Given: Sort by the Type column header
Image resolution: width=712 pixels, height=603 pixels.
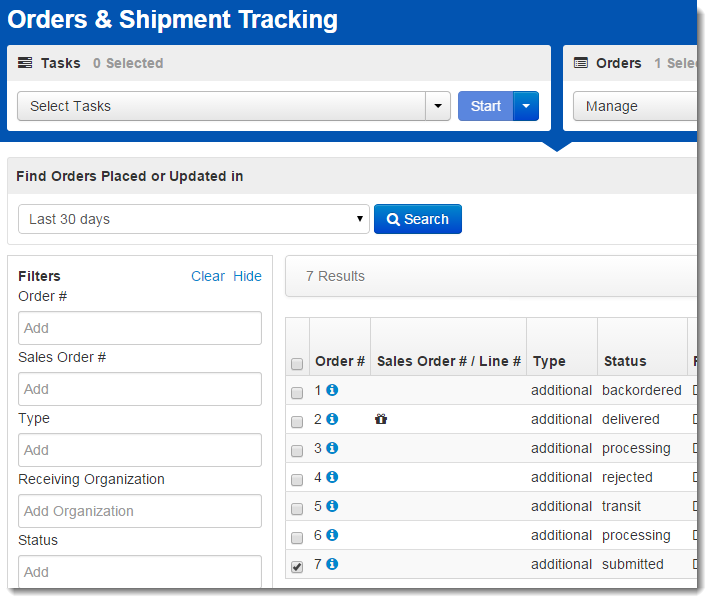Looking at the screenshot, I should [x=549, y=361].
